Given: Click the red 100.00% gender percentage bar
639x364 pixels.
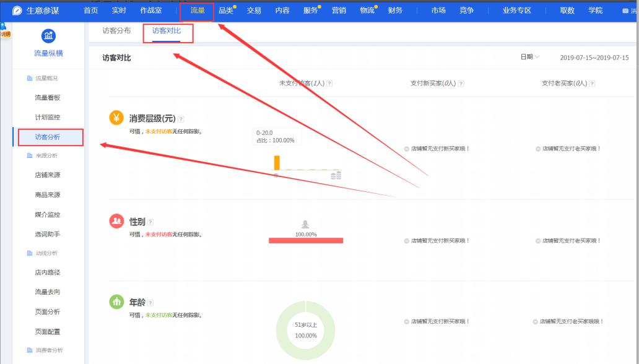Looking at the screenshot, I should point(305,241).
